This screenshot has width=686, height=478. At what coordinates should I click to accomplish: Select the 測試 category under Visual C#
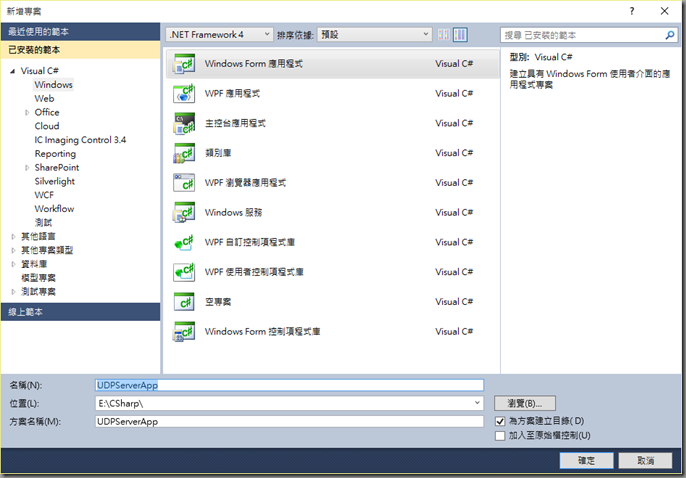tap(43, 223)
